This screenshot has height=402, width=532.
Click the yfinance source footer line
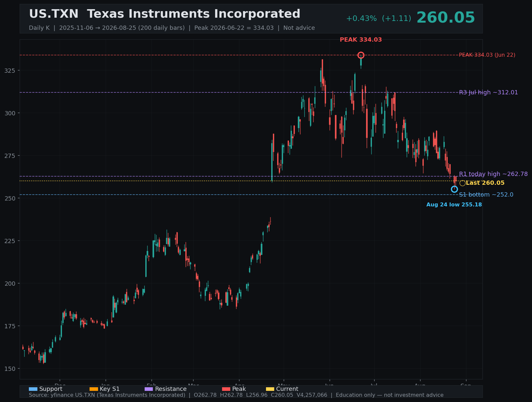236,395
